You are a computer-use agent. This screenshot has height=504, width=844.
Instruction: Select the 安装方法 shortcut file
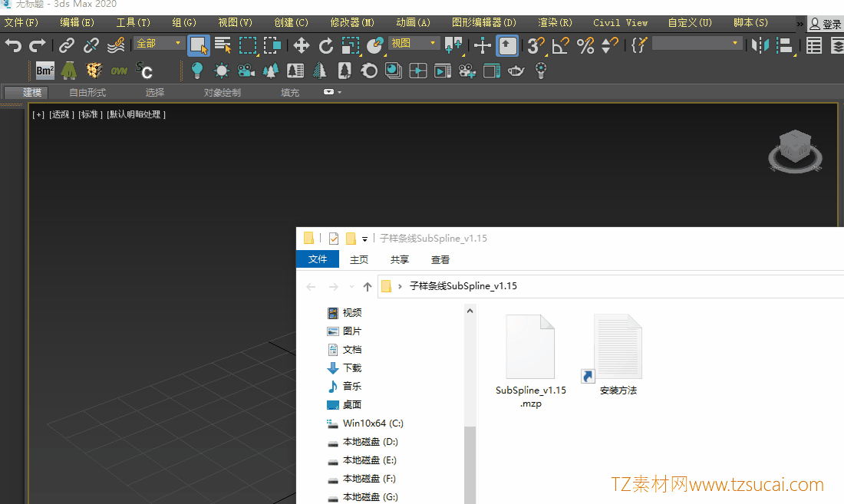(618, 355)
